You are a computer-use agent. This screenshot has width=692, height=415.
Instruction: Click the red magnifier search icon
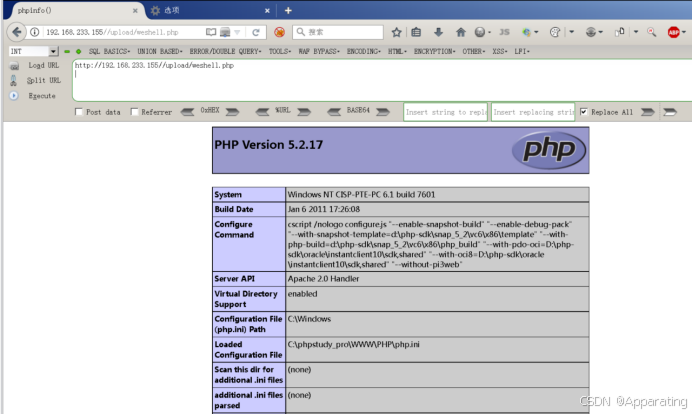651,32
